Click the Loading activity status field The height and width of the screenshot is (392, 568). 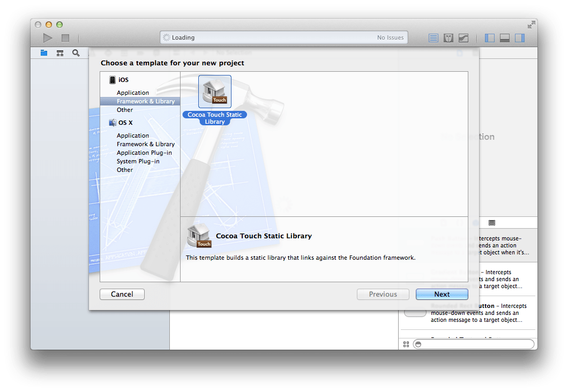pyautogui.click(x=284, y=37)
